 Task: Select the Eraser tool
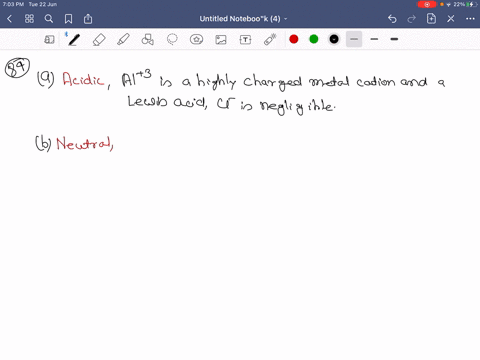click(x=99, y=40)
